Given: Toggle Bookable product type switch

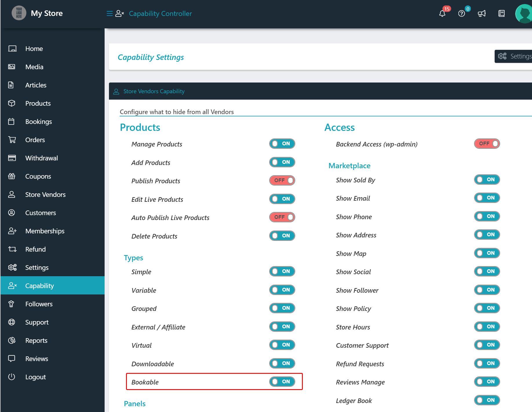Looking at the screenshot, I should 282,382.
